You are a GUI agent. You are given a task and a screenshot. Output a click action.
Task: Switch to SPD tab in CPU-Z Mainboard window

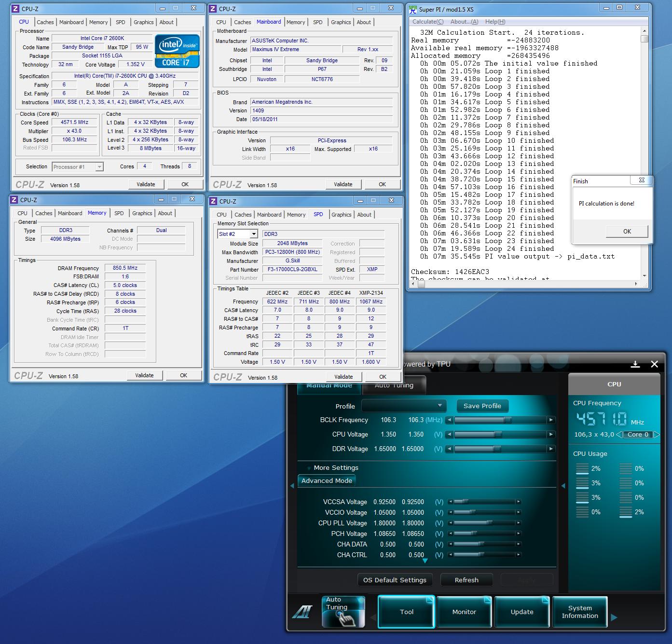pos(317,22)
